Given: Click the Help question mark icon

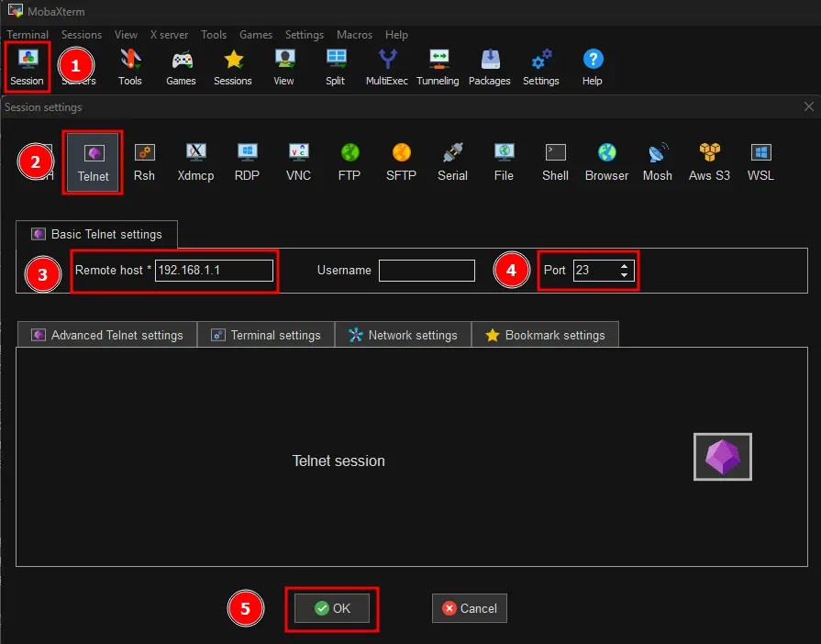Looking at the screenshot, I should [593, 67].
